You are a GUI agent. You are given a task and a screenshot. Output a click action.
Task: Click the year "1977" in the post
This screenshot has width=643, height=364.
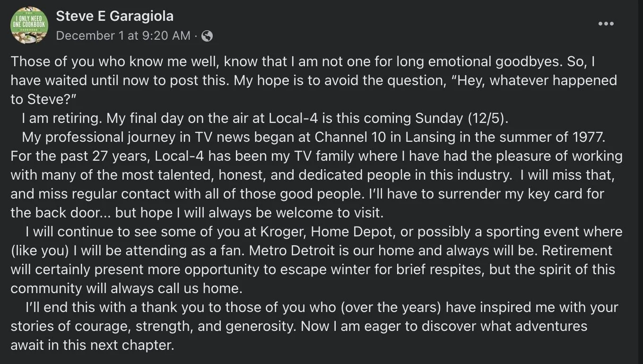click(590, 137)
